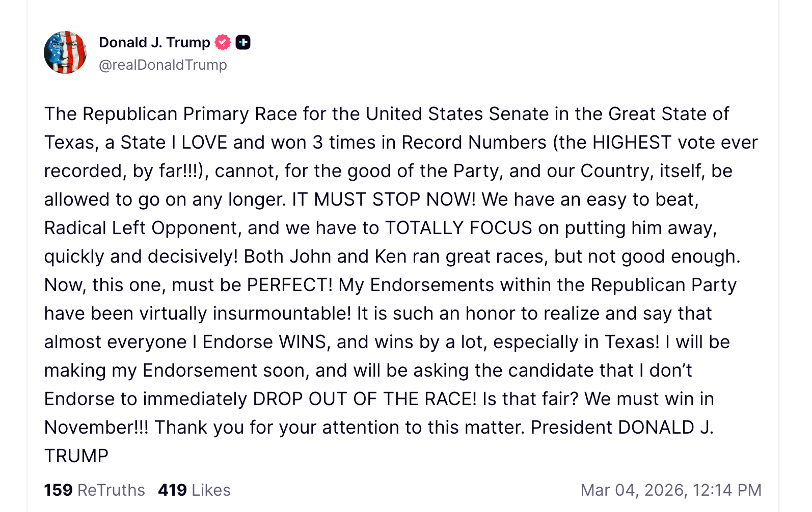Image resolution: width=812 pixels, height=512 pixels.
Task: Click the phrase "IT MUST STOP NOW!"
Action: [384, 200]
